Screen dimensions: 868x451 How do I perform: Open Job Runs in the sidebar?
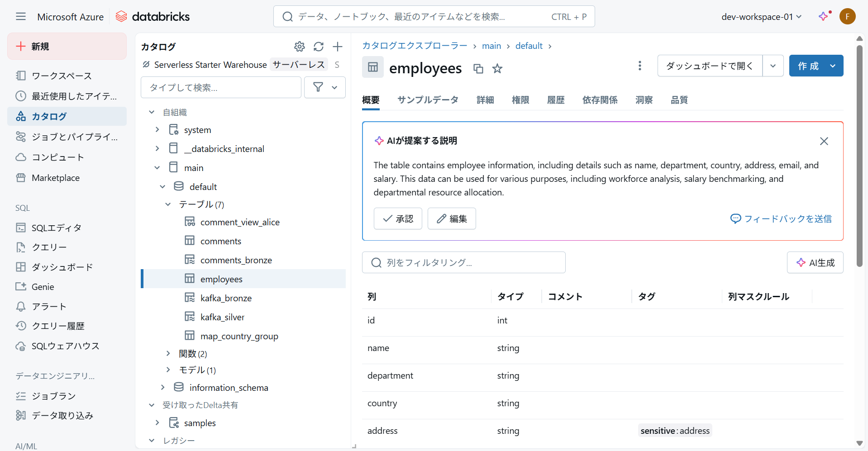[67, 396]
